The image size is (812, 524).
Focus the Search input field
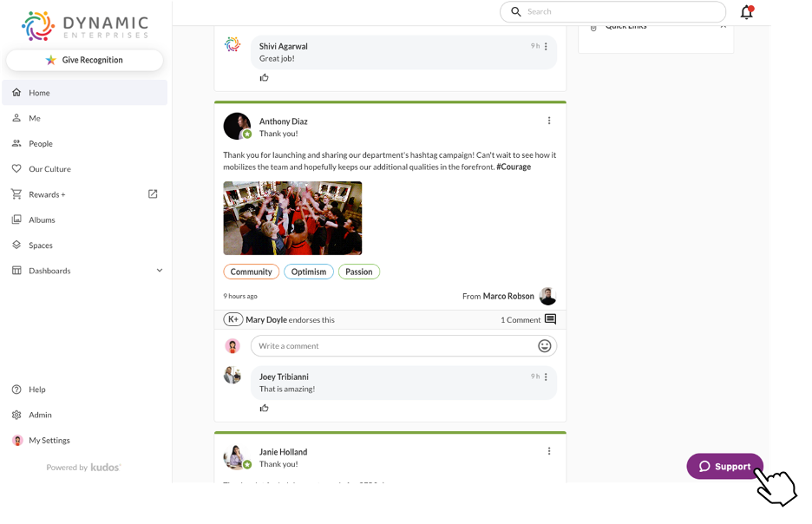pos(612,11)
